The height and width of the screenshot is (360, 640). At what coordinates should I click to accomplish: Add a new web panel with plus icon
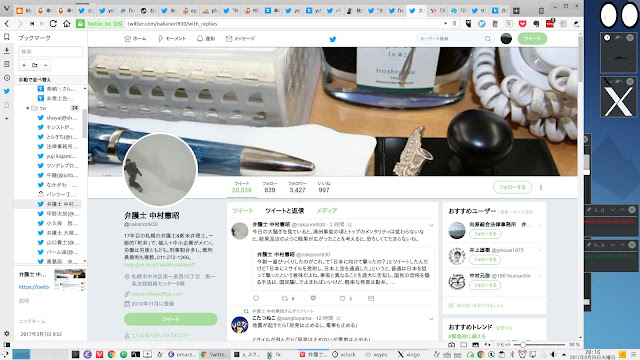pyautogui.click(x=7, y=118)
